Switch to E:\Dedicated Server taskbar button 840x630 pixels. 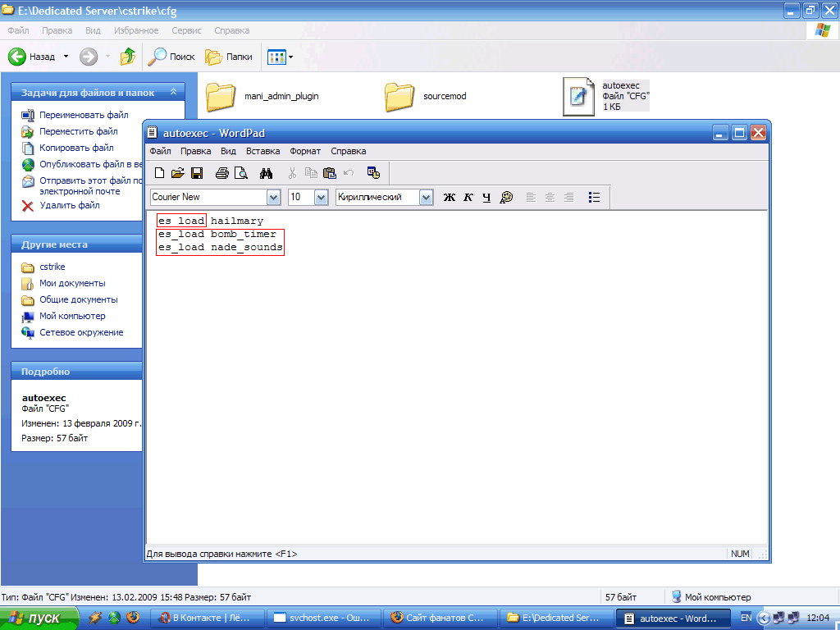[555, 619]
